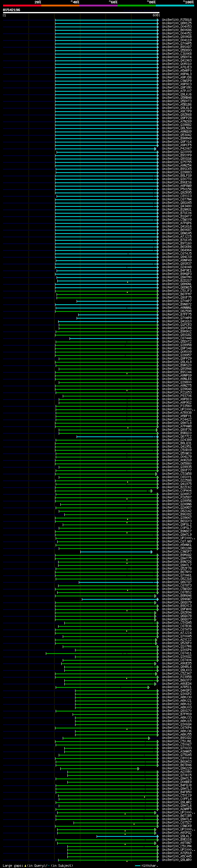Click the short cyan bar for UniRef100_Q70AP7
Screen dimensions: 197x868
(x=117, y=301)
